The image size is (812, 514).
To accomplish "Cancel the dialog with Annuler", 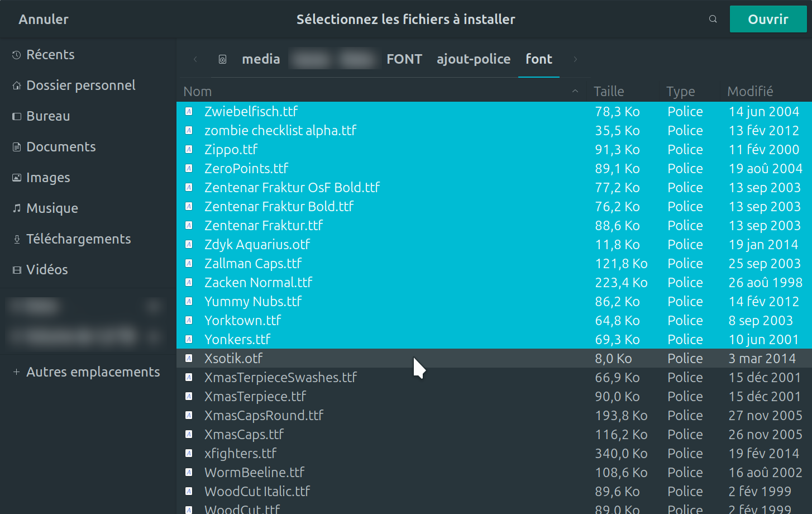I will coord(44,19).
